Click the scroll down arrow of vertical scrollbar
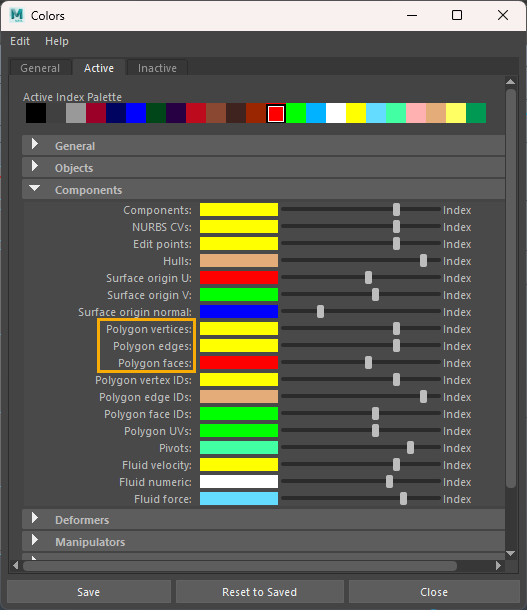527x610 pixels. 511,553
